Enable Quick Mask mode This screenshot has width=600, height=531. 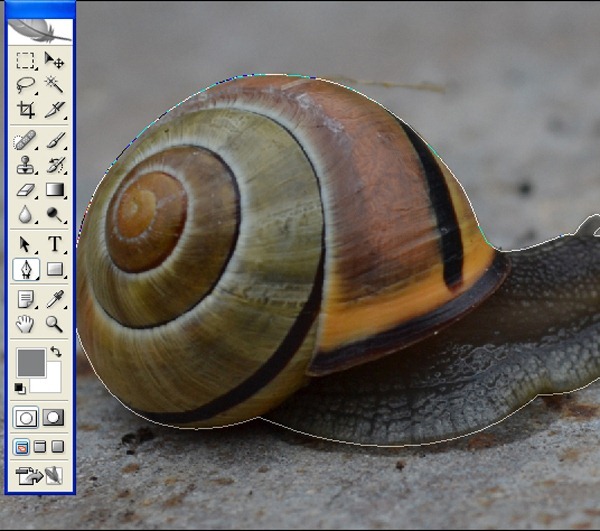point(54,417)
